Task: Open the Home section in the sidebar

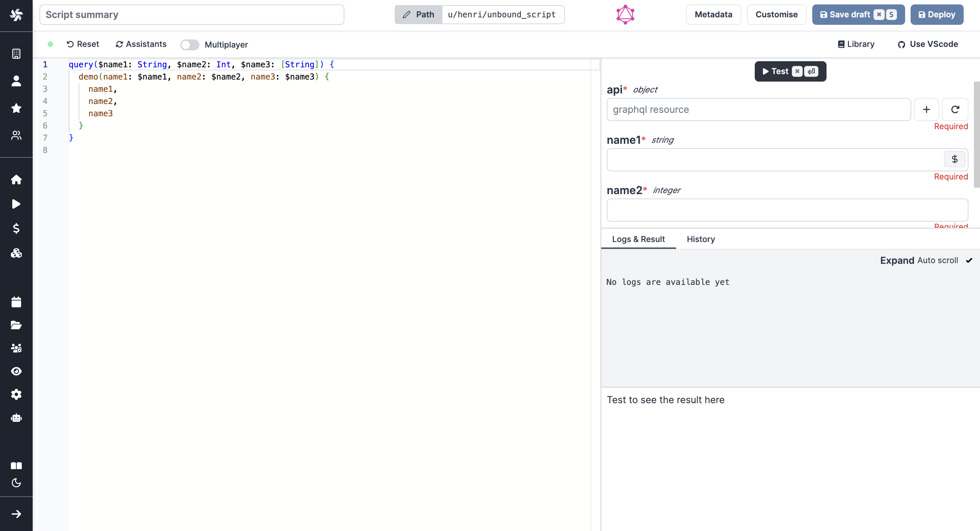Action: [x=16, y=179]
